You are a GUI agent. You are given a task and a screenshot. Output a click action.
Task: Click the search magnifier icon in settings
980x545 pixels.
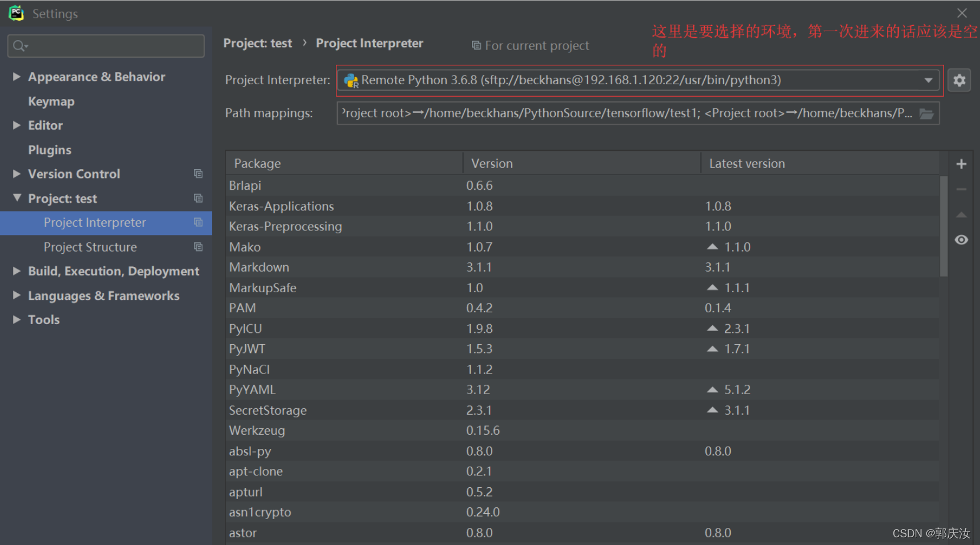tap(20, 46)
